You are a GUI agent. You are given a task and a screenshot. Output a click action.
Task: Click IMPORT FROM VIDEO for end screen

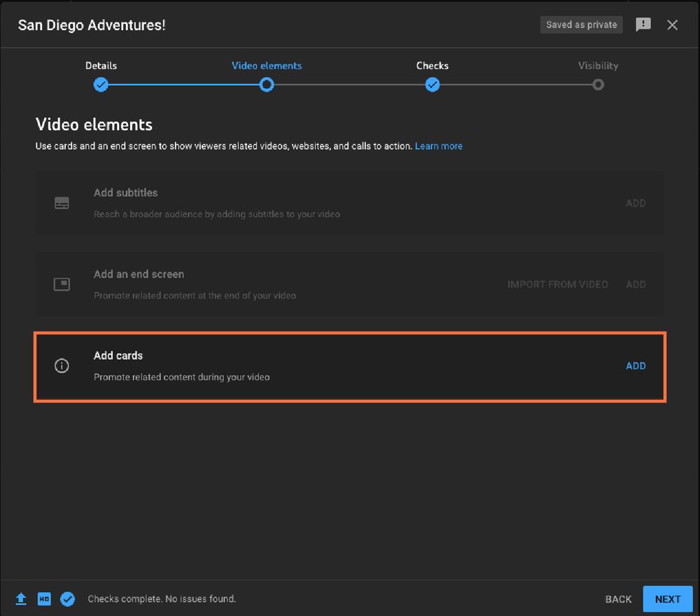(x=557, y=284)
